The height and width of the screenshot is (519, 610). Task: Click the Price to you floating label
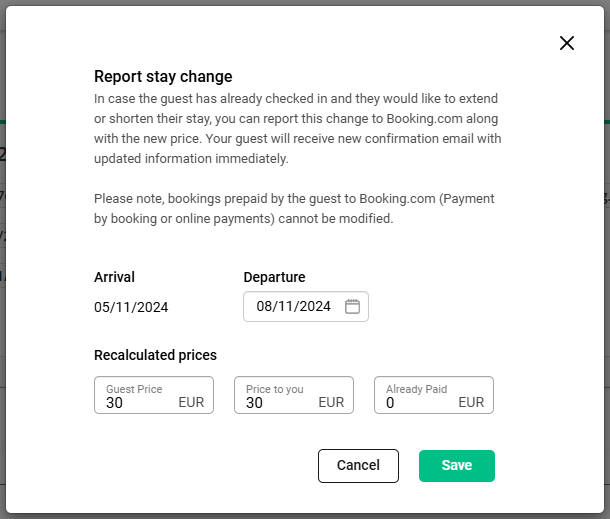(275, 389)
